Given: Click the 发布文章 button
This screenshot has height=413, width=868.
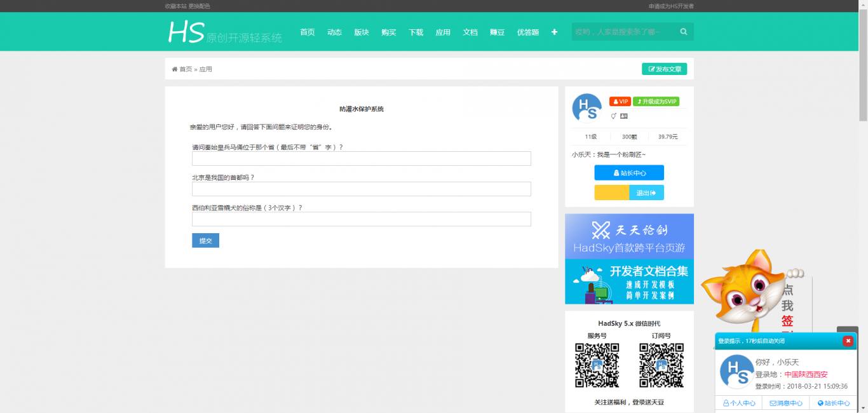Looking at the screenshot, I should click(664, 69).
